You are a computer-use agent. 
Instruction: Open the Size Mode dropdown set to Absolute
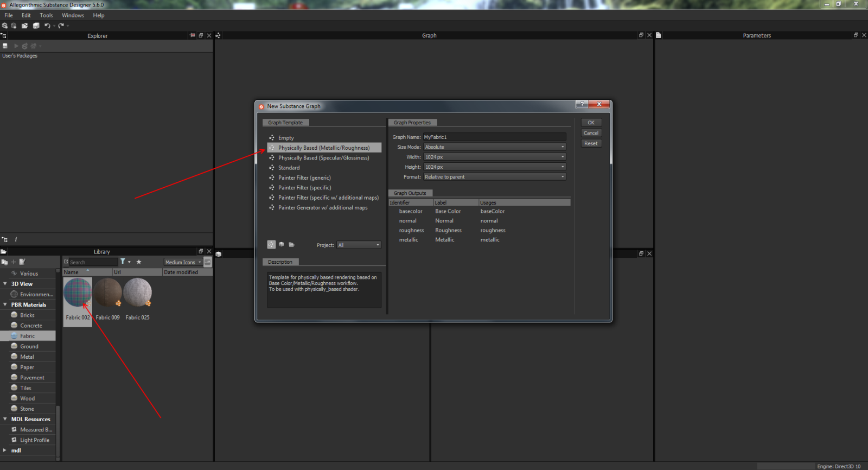click(495, 147)
